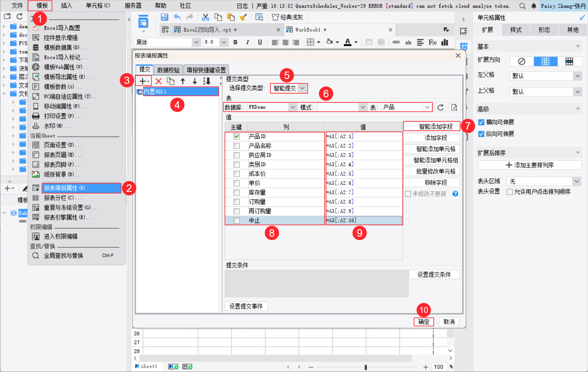Open the search magnifier in the top bar
This screenshot has height=372, width=588.
click(522, 6)
